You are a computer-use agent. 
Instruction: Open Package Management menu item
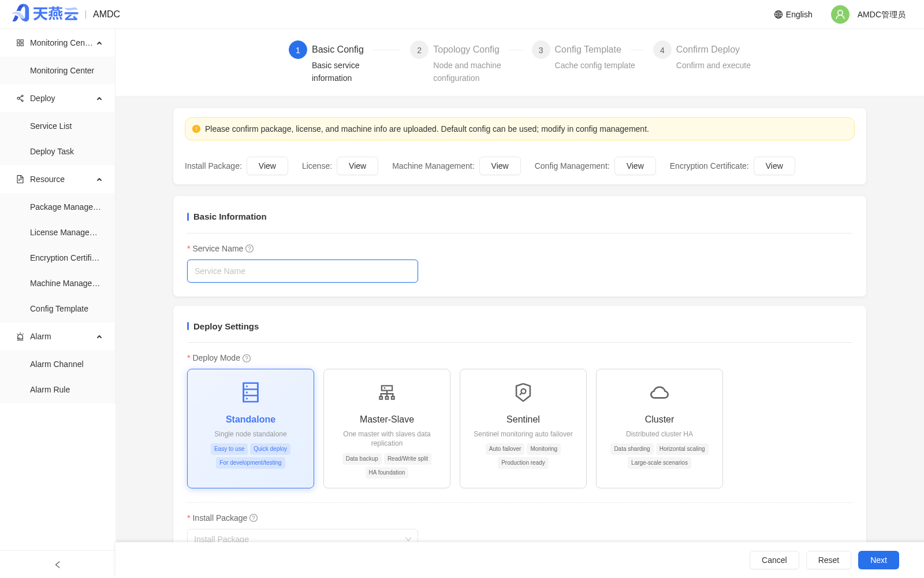pyautogui.click(x=58, y=207)
